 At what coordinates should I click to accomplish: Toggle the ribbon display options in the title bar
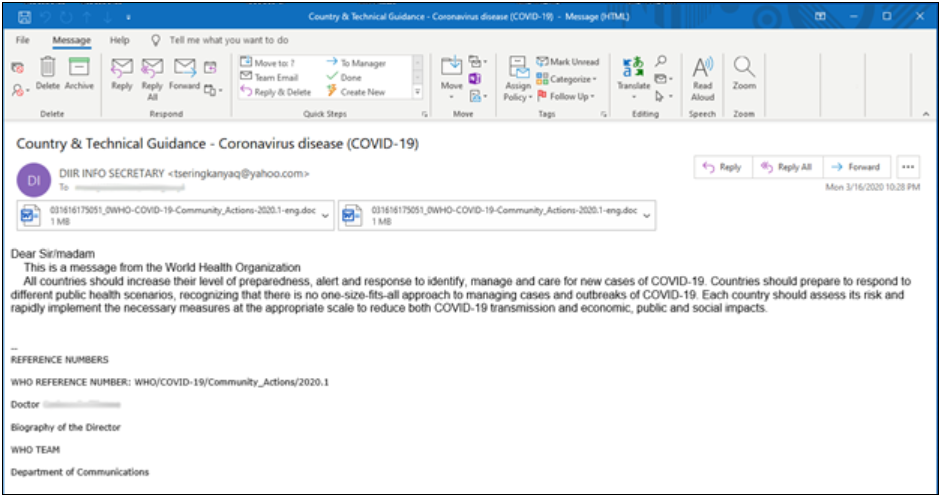(820, 16)
